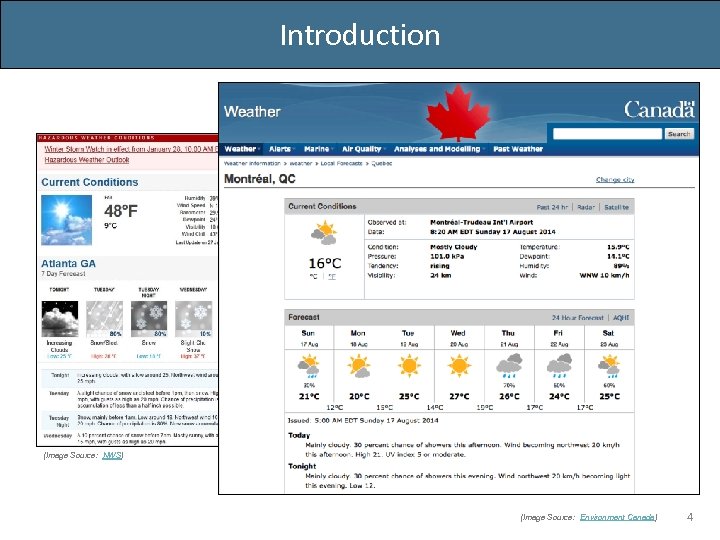
Task: Open the Marine menu
Action: coord(318,149)
